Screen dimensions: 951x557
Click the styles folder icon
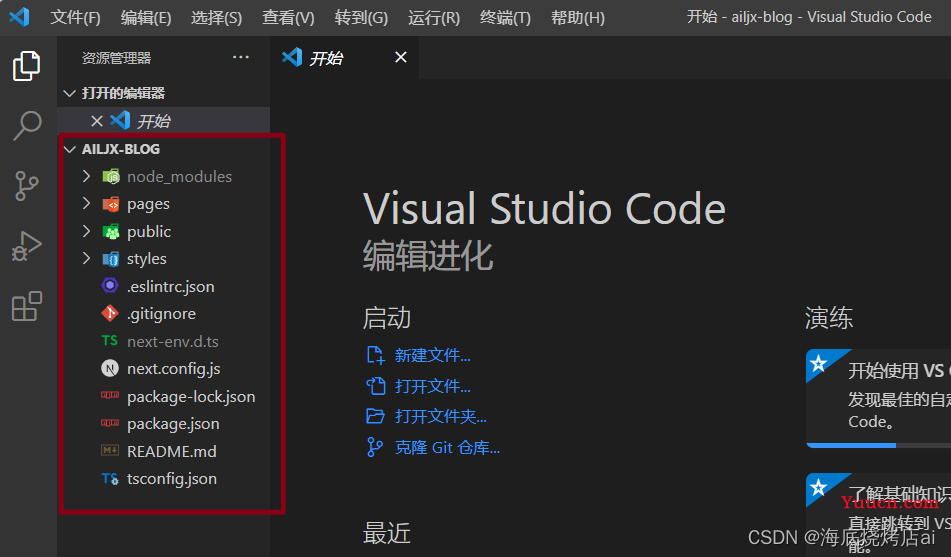[110, 259]
